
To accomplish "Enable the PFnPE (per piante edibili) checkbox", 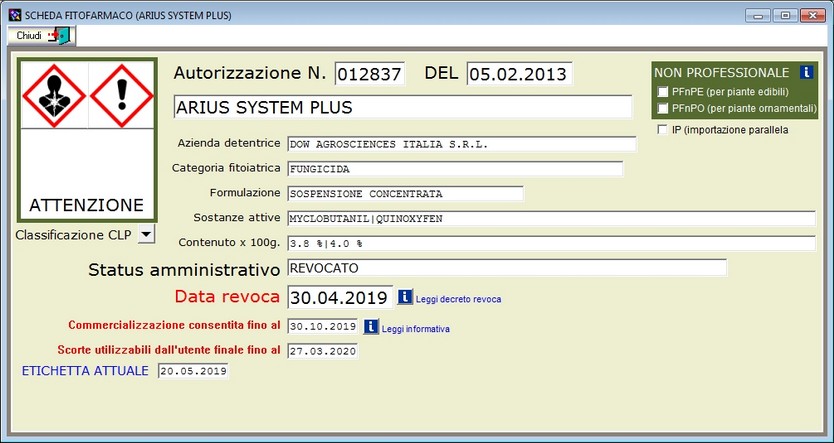I will 663,92.
